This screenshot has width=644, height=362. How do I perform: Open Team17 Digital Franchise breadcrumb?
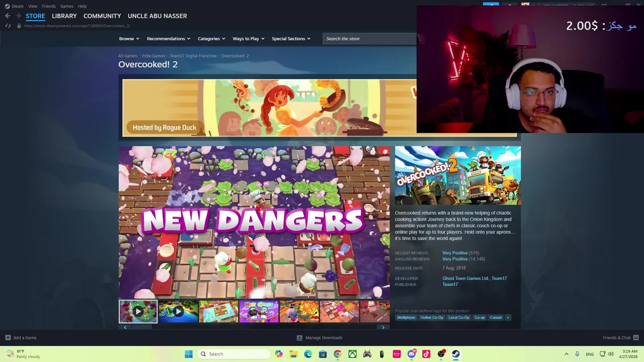[x=193, y=56]
